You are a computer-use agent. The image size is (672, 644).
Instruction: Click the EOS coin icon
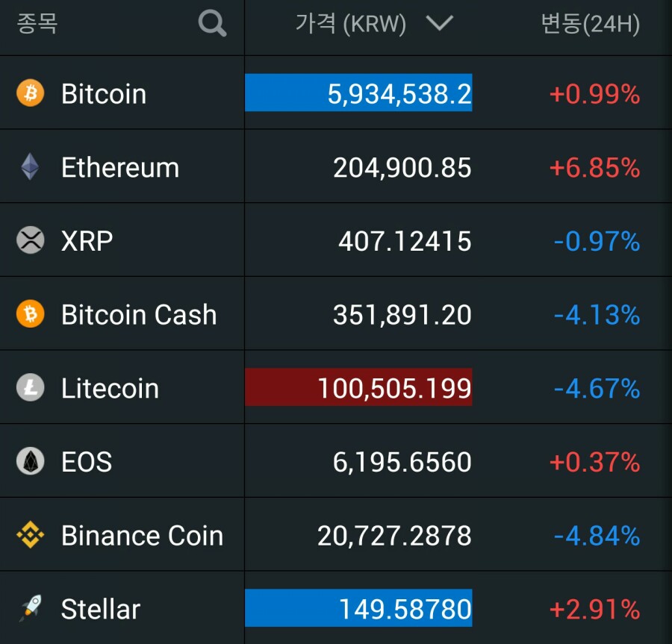(x=31, y=461)
